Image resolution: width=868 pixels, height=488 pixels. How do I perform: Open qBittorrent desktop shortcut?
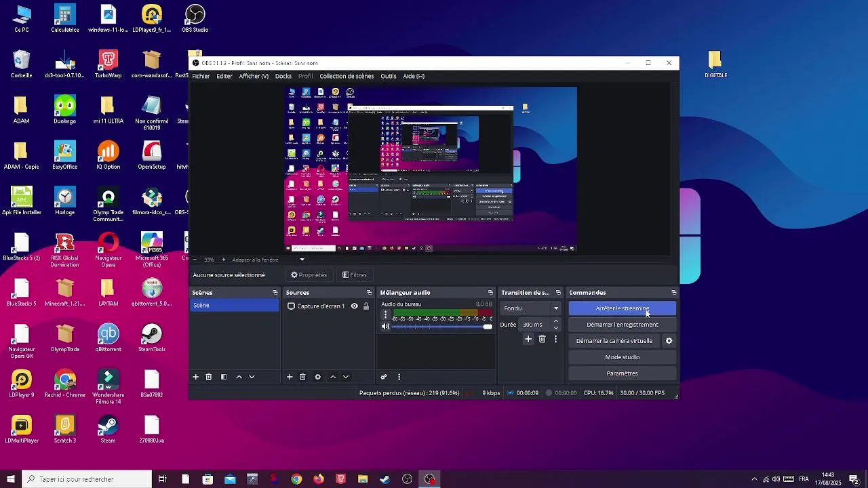click(108, 337)
